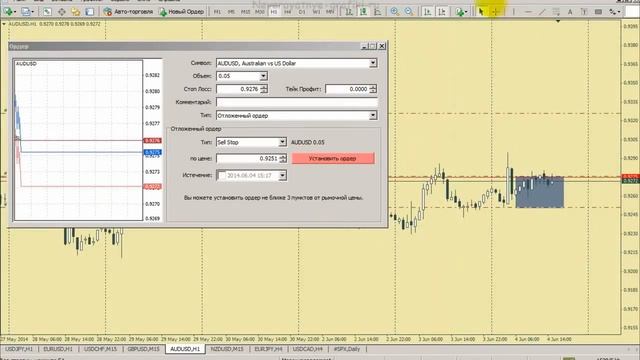The width and height of the screenshot is (640, 360).
Task: Open the USDJPY,H1 chart tab
Action: (x=19, y=349)
